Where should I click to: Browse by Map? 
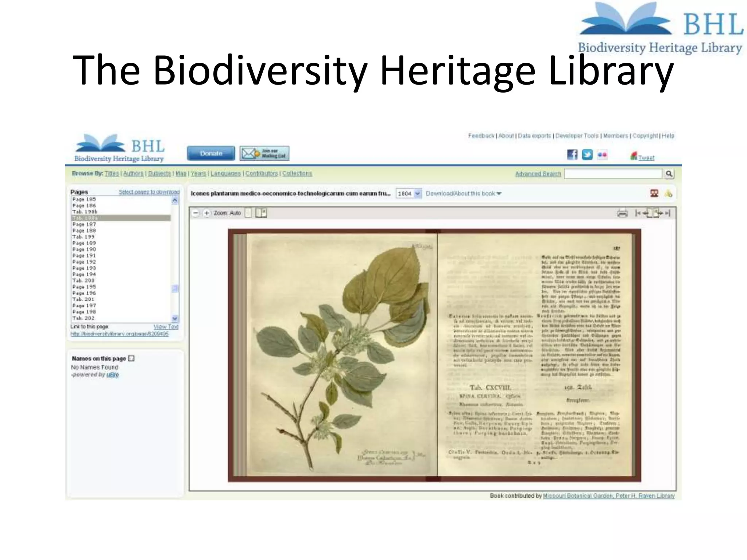coord(181,174)
